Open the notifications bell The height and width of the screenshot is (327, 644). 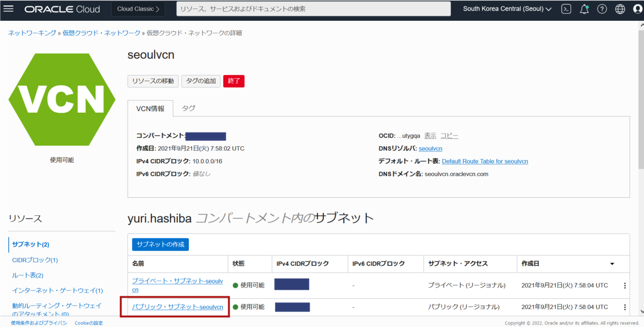click(584, 9)
